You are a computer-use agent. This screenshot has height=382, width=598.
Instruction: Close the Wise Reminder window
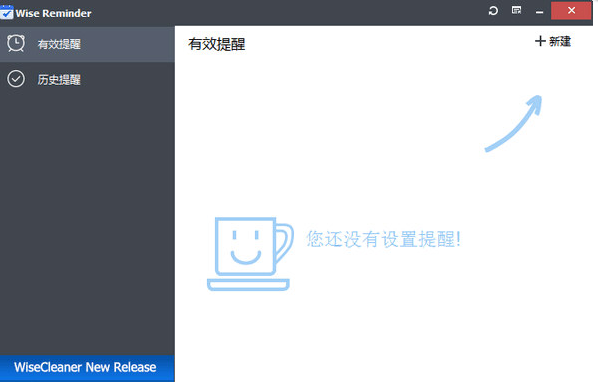[571, 11]
